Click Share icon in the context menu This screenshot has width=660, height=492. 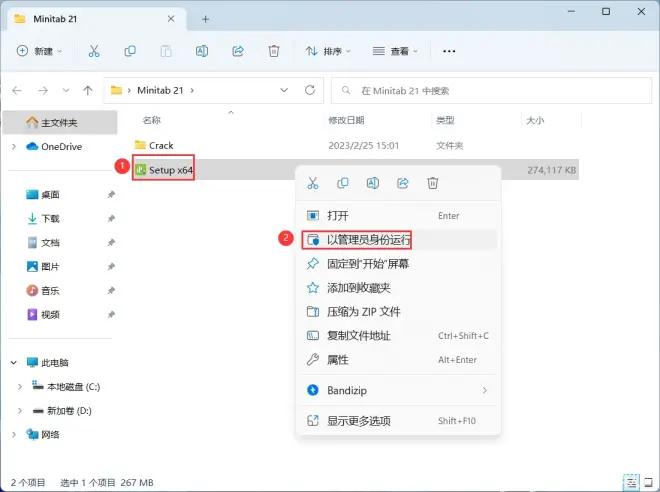point(403,183)
